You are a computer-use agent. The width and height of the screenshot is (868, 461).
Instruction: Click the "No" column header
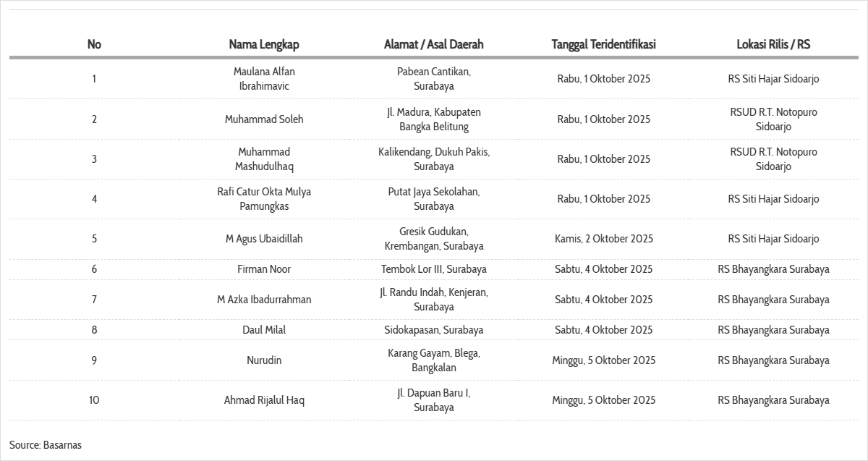(x=94, y=44)
